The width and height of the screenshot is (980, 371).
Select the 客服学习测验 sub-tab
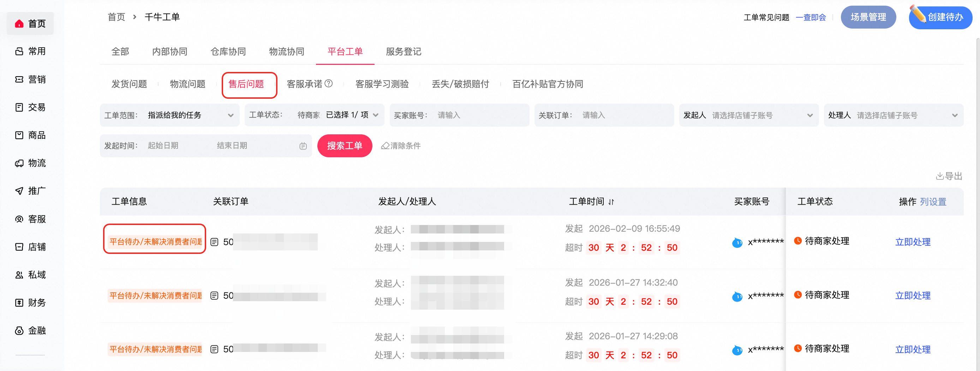coord(382,84)
